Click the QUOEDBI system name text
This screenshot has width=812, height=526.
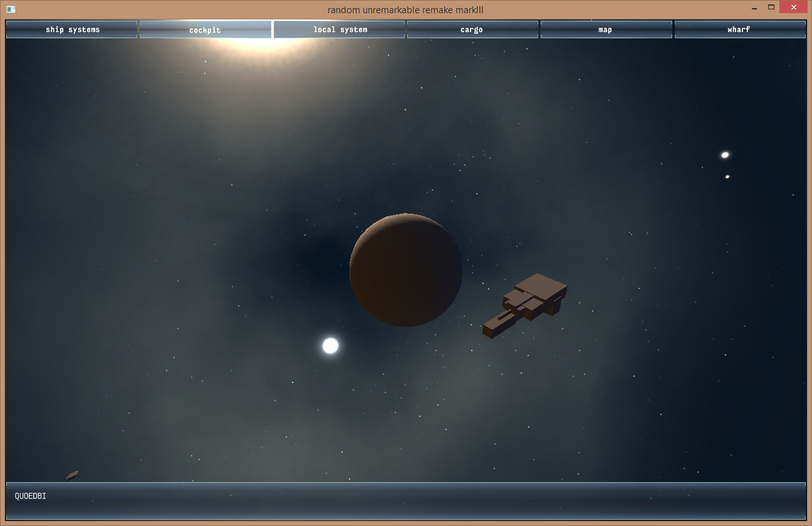coord(30,496)
